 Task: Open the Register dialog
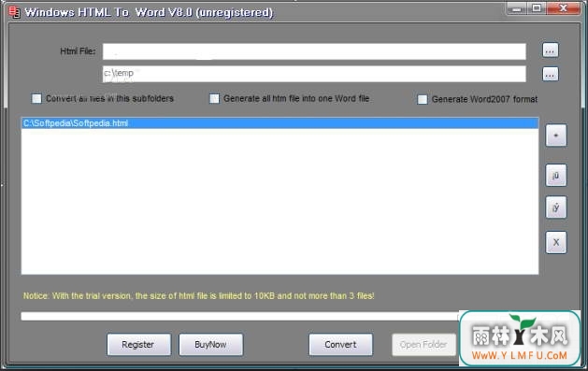pos(138,345)
